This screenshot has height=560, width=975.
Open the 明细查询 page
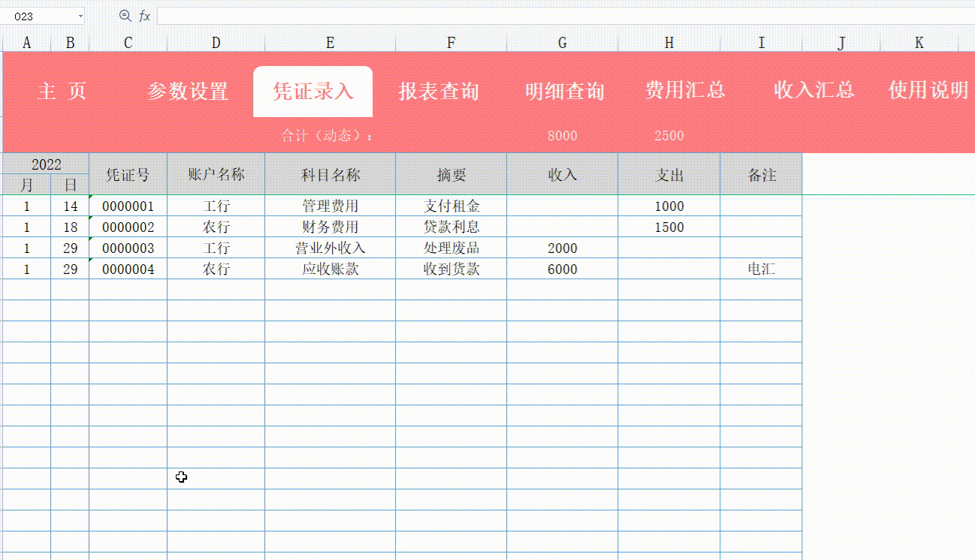(563, 91)
